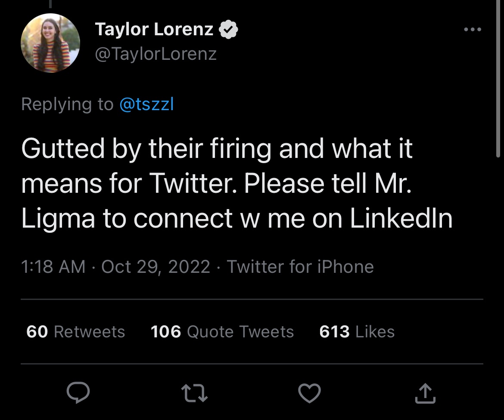504x420 pixels.
Task: Click the 1:18 AM timestamp
Action: [x=53, y=266]
